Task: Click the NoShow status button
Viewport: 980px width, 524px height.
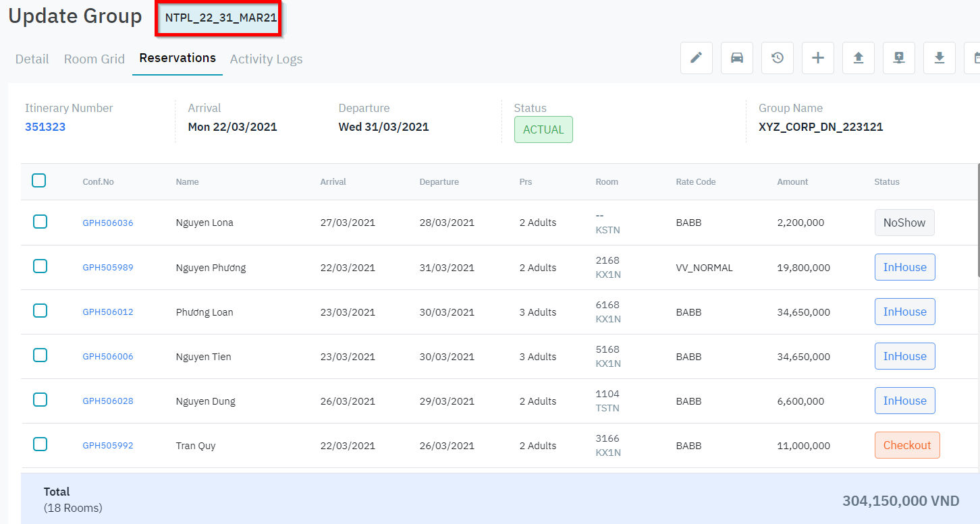Action: 904,223
